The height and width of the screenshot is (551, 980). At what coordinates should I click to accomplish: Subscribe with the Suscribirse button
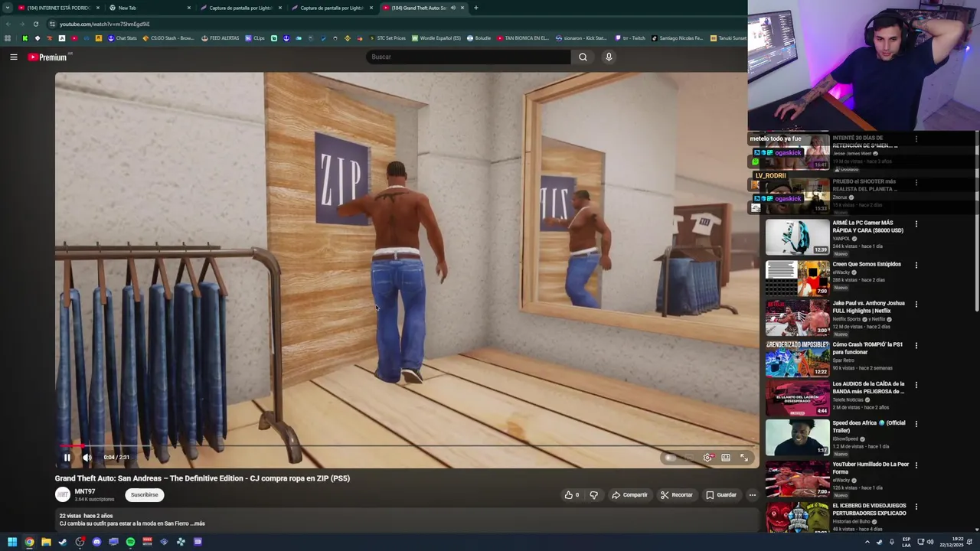[144, 495]
